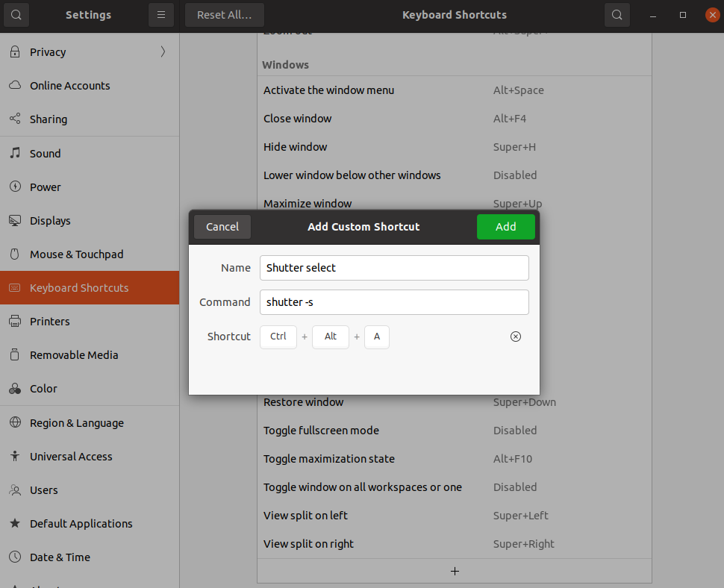Select the 'Maximize window' row
724x588 pixels.
point(455,201)
